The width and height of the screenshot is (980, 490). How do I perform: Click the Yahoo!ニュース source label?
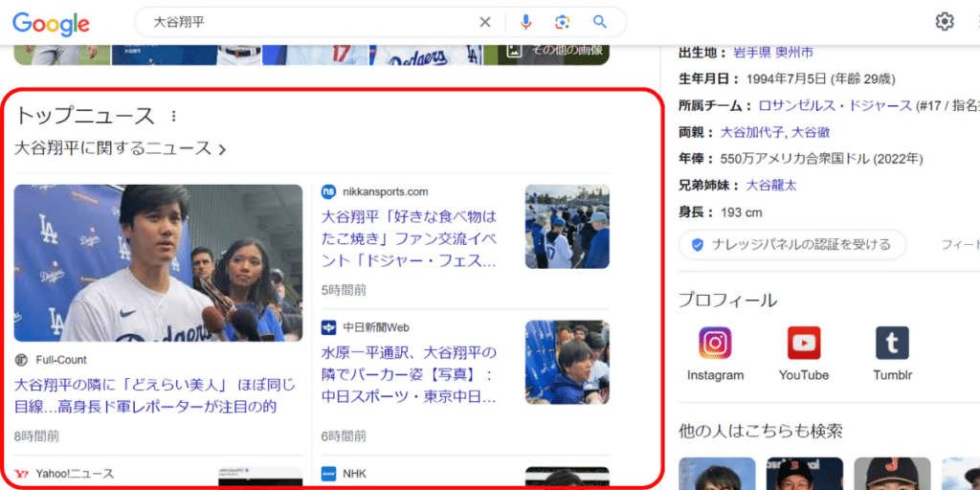pos(75,474)
